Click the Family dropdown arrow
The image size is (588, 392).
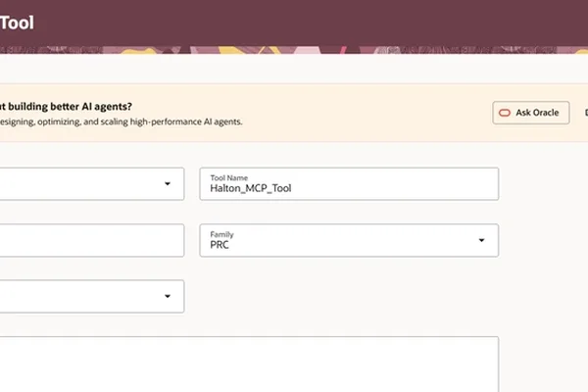click(x=481, y=240)
